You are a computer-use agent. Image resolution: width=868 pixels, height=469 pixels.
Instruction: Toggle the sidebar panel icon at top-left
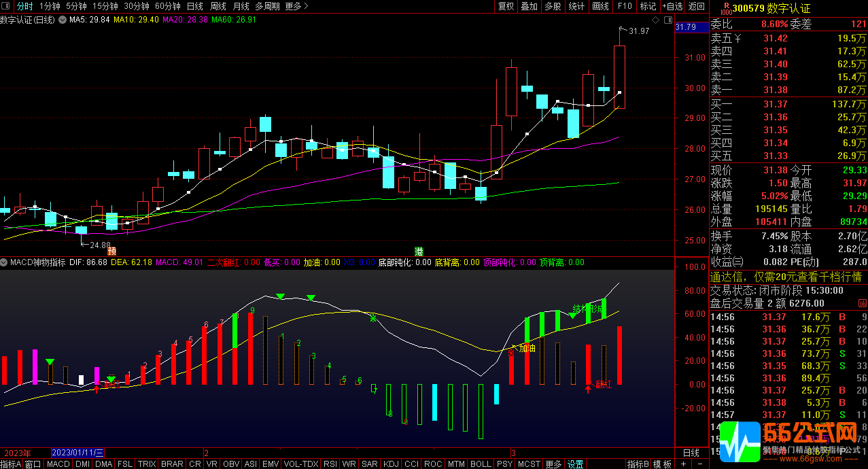(x=6, y=6)
